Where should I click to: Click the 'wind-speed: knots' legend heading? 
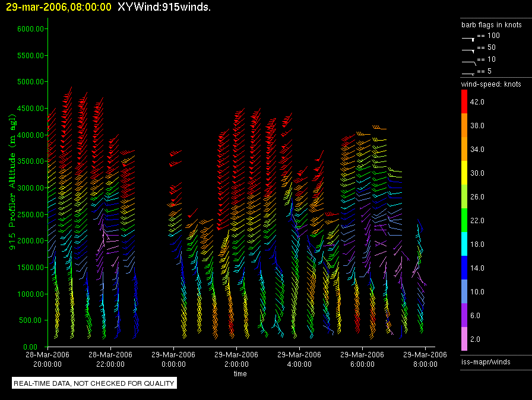click(x=491, y=84)
